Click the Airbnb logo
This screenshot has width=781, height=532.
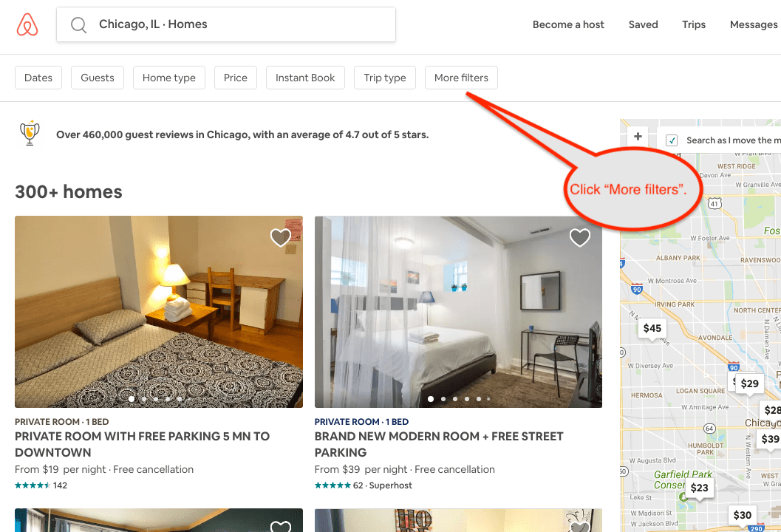[27, 24]
